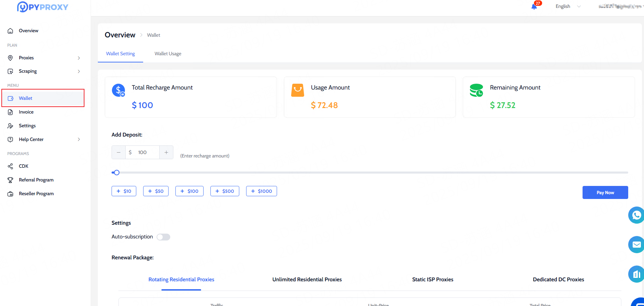644x306 pixels.
Task: Click the PYPROXY logo
Action: tap(43, 7)
